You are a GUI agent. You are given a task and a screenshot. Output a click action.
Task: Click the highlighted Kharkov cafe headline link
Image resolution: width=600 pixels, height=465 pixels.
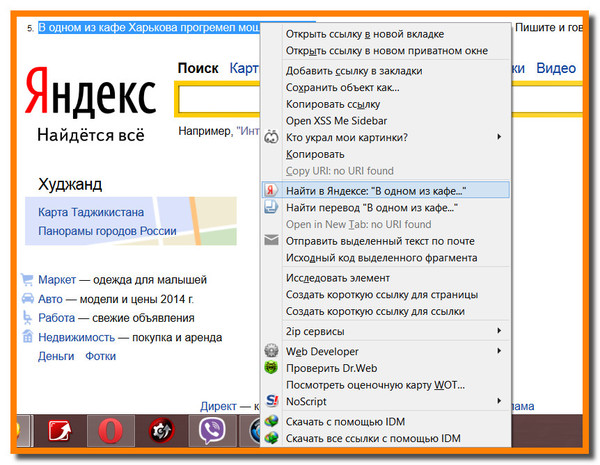149,28
